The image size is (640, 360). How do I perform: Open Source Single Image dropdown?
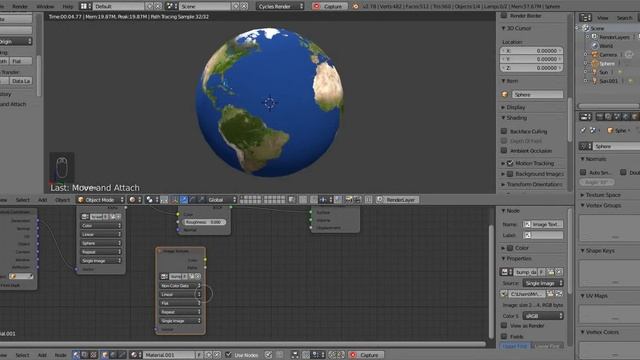543,283
